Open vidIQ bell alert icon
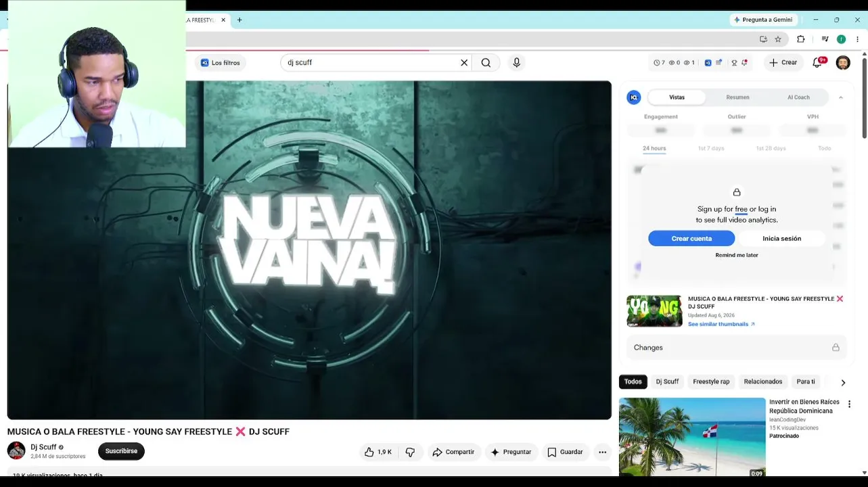Screen dimensions: 868x487 (744, 63)
